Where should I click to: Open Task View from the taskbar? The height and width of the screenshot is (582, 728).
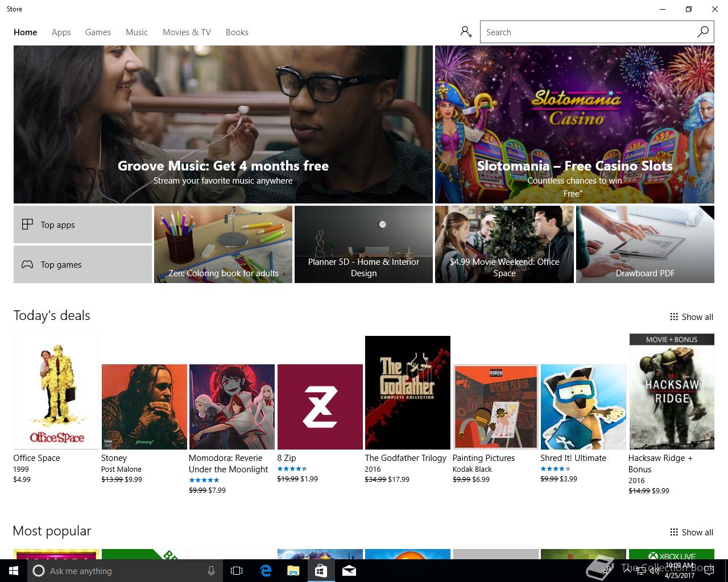[237, 571]
